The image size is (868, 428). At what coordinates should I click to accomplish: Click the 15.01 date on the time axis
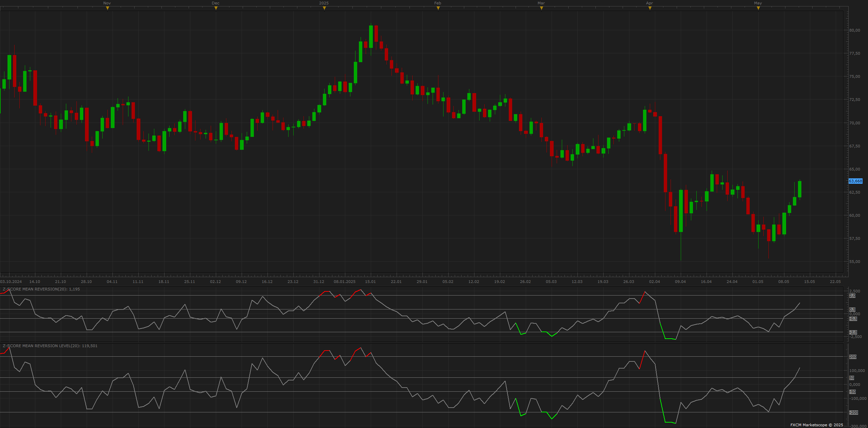[x=370, y=282]
